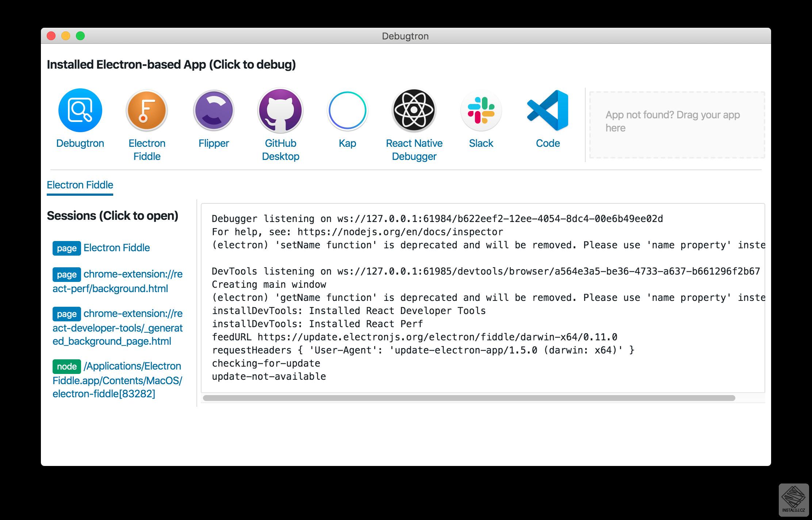Click the 'For help, see:' nodejs log line
Screen dimensions: 812x520
pos(357,232)
